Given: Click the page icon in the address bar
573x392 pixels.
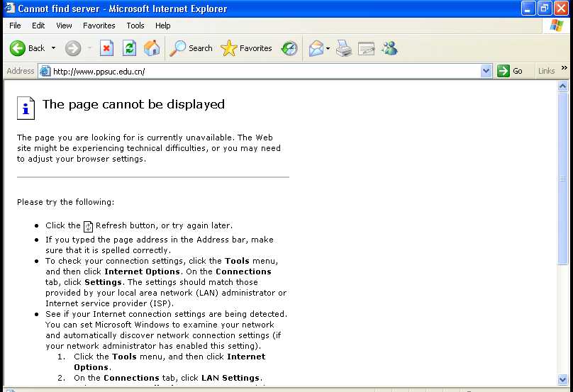Looking at the screenshot, I should pos(45,71).
